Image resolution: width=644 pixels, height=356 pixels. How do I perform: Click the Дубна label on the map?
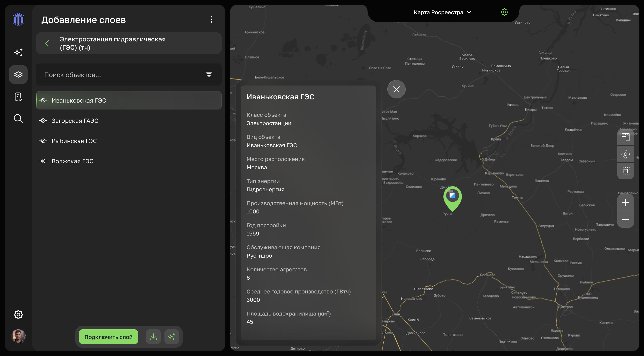coord(489,160)
